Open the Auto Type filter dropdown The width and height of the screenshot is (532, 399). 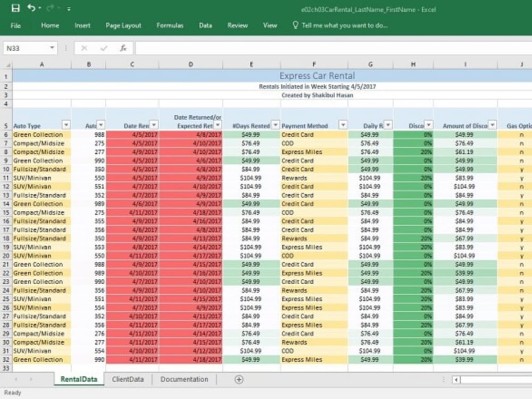[x=66, y=125]
